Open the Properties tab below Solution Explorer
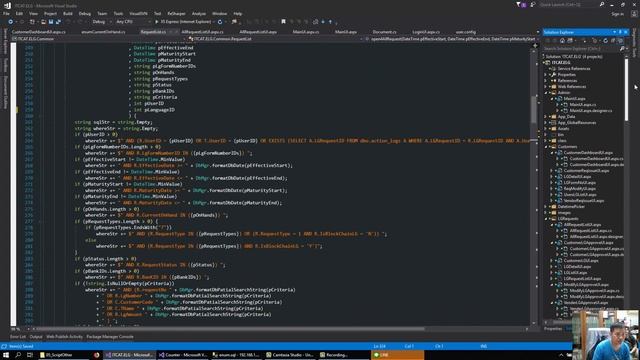The width and height of the screenshot is (640, 360). pos(553,329)
